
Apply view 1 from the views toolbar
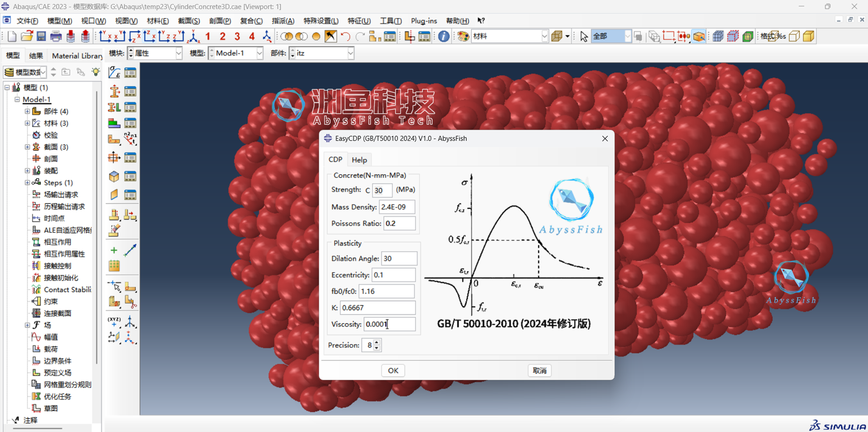208,36
